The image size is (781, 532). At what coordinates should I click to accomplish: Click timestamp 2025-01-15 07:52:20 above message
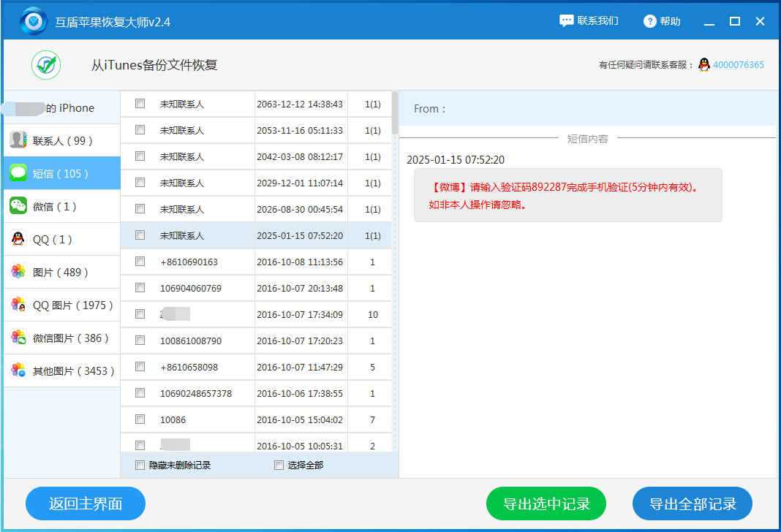tap(456, 160)
